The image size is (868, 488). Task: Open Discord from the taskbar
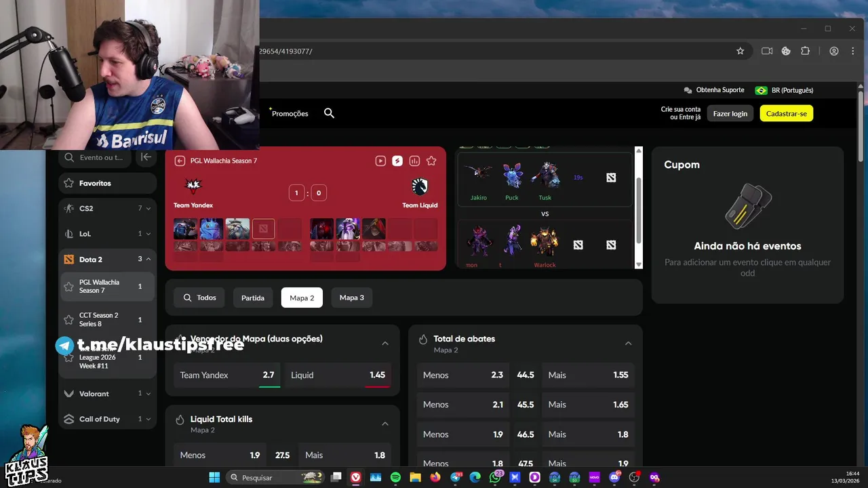point(614,477)
